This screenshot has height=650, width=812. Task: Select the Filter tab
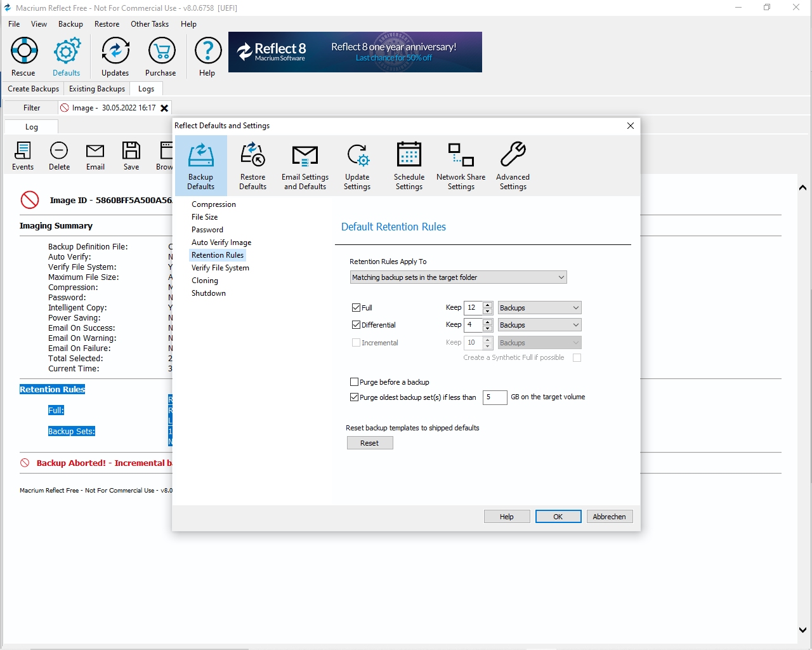coord(32,108)
